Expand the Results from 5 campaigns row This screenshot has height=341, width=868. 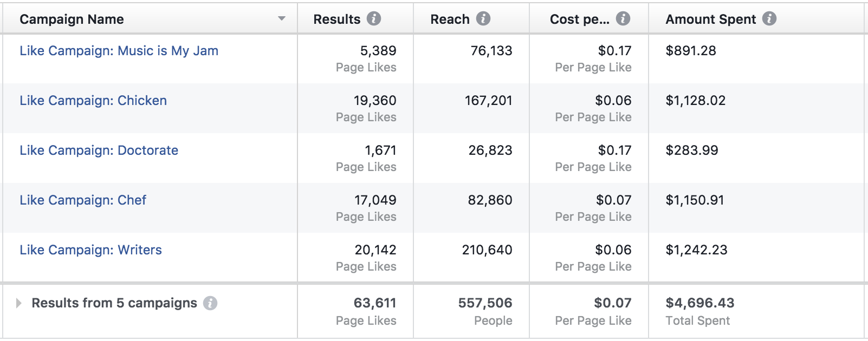19,303
